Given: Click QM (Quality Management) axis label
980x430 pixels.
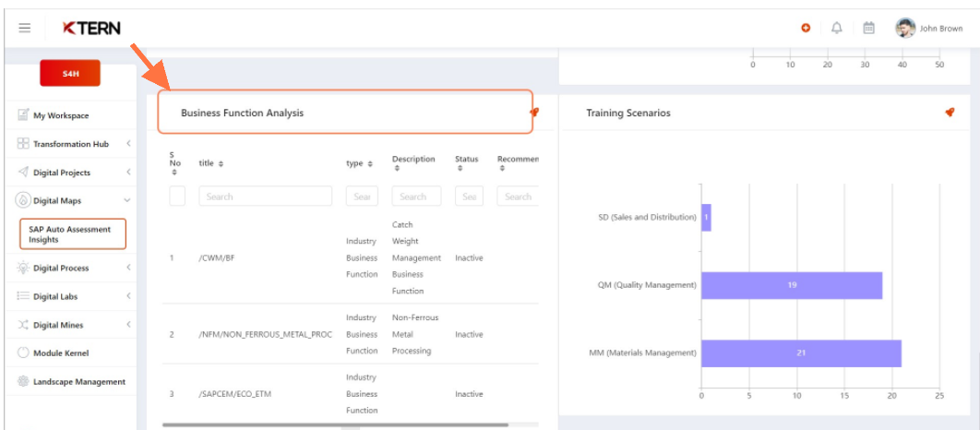Looking at the screenshot, I should (x=647, y=285).
